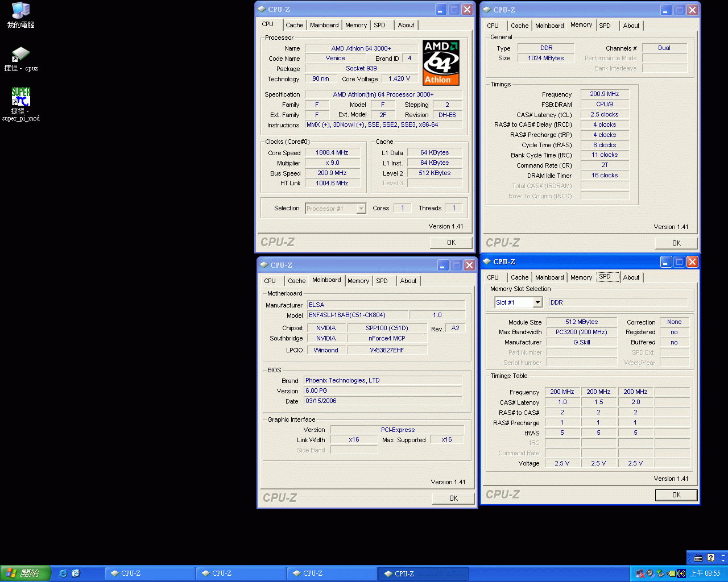Open CPU tab in the Memory Timings window
The width and height of the screenshot is (728, 582).
[493, 26]
